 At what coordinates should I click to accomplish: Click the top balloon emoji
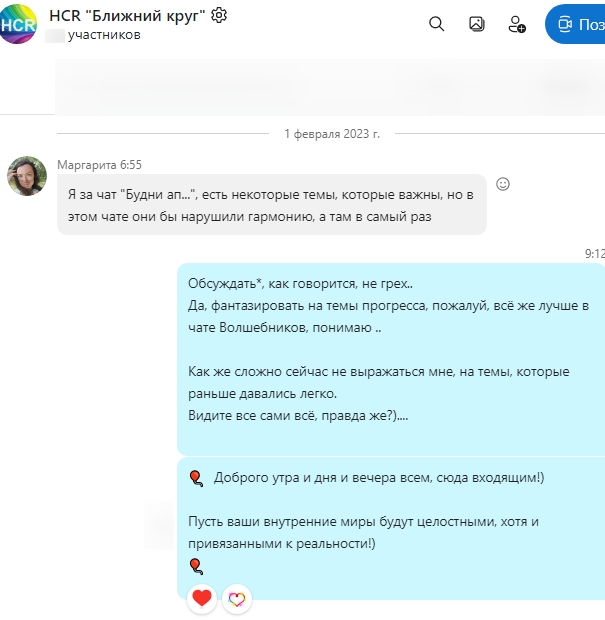(196, 478)
